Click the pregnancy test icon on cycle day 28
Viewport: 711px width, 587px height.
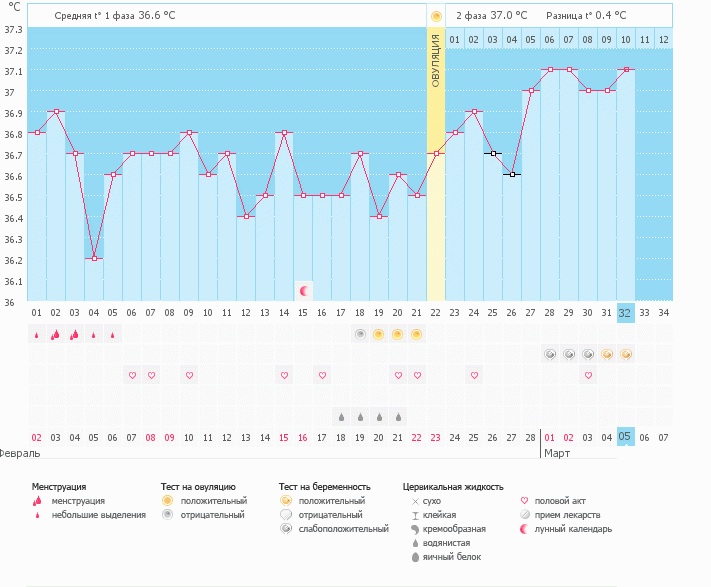[x=550, y=354]
